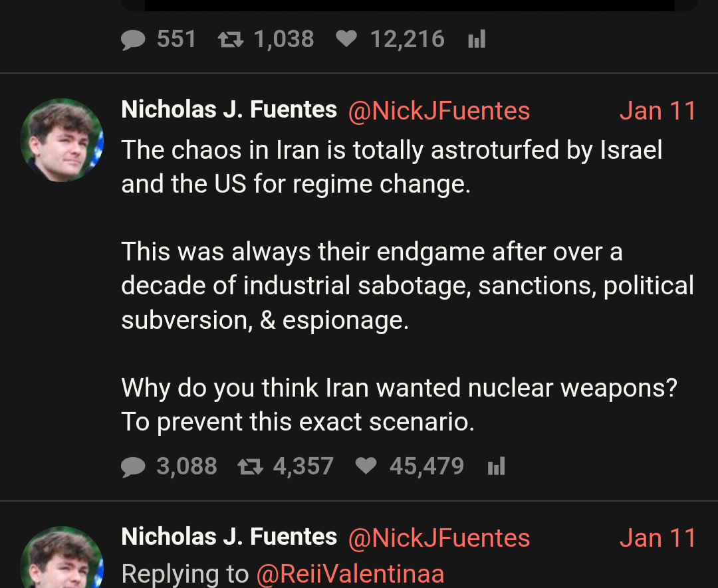This screenshot has height=588, width=718.
Task: Visit the @ReiiValentinaa profile link
Action: (350, 573)
